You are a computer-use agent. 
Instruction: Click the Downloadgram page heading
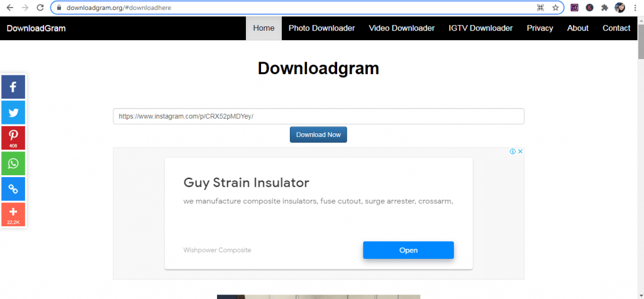(318, 68)
